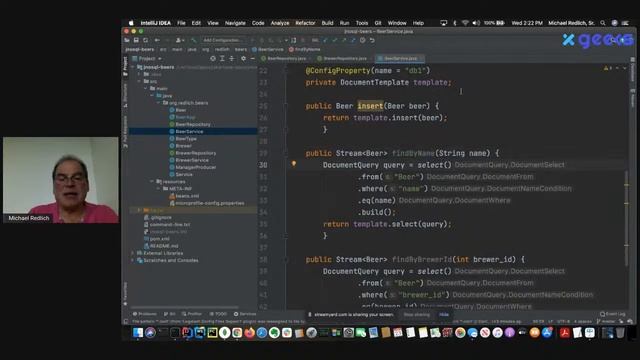Expand Scratches and Consoles node
This screenshot has height=360, width=640.
click(133, 260)
